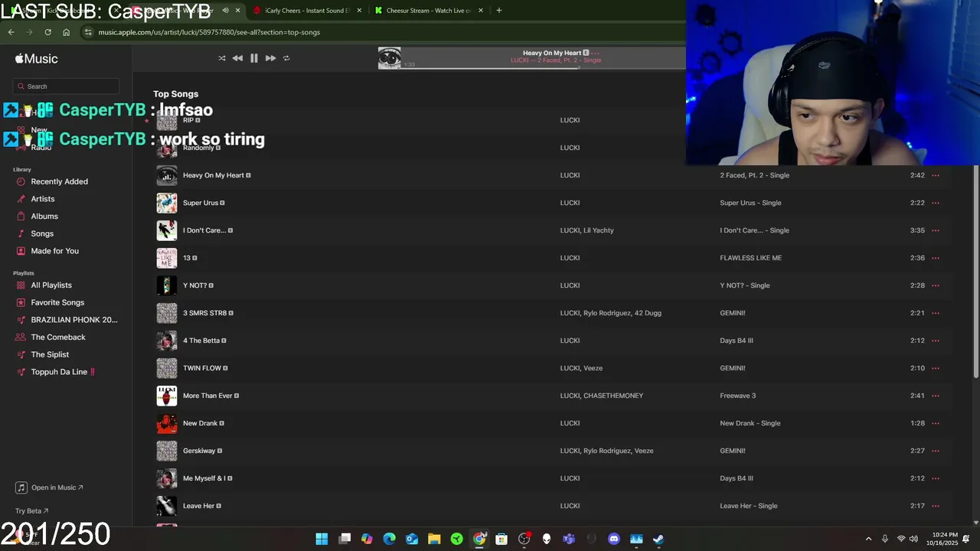Close the Cheesur Stream tab
Viewport: 980px width, 551px height.
pos(481,11)
